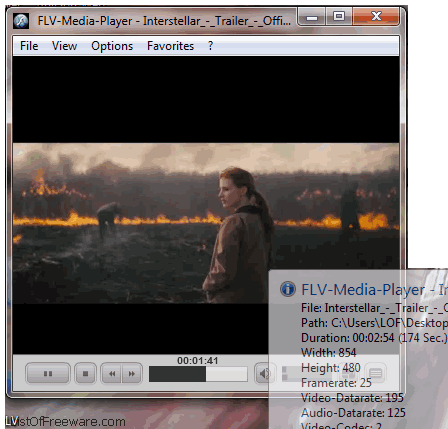Maximize the FLV-Media-Player window
The height and width of the screenshot is (429, 448).
(339, 16)
